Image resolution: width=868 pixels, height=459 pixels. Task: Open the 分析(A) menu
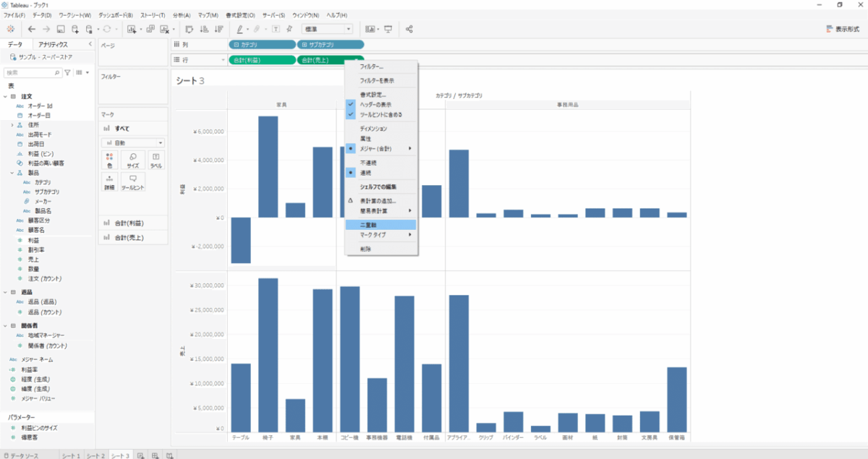click(x=182, y=14)
